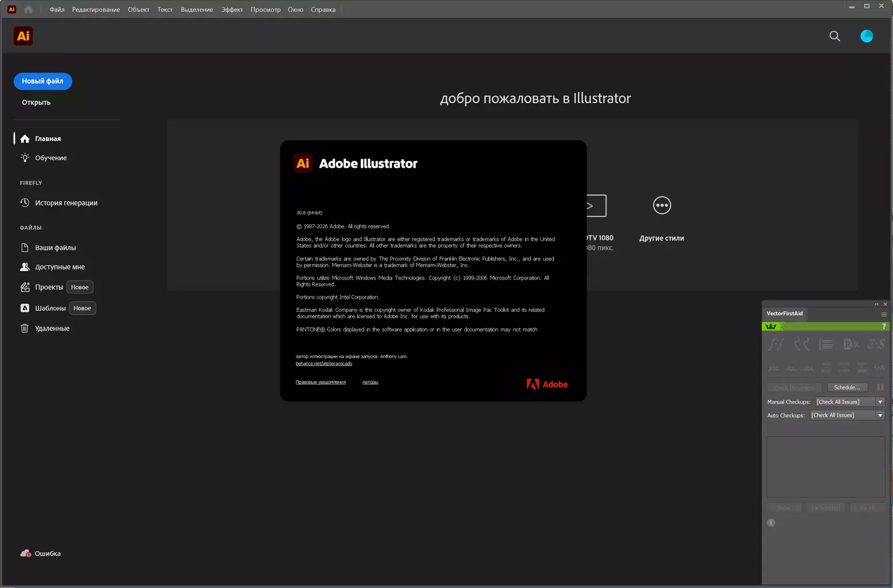Click the Новый файл button
This screenshot has width=893, height=588.
click(x=43, y=81)
